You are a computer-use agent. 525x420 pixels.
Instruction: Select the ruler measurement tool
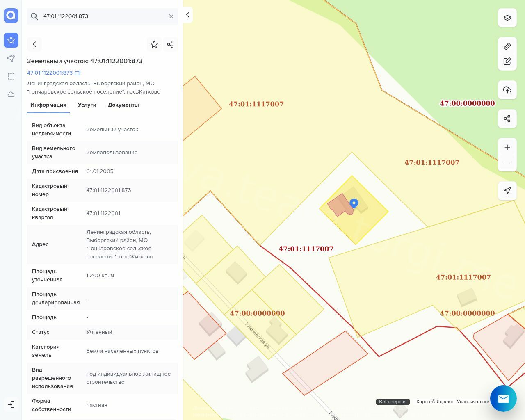[507, 46]
